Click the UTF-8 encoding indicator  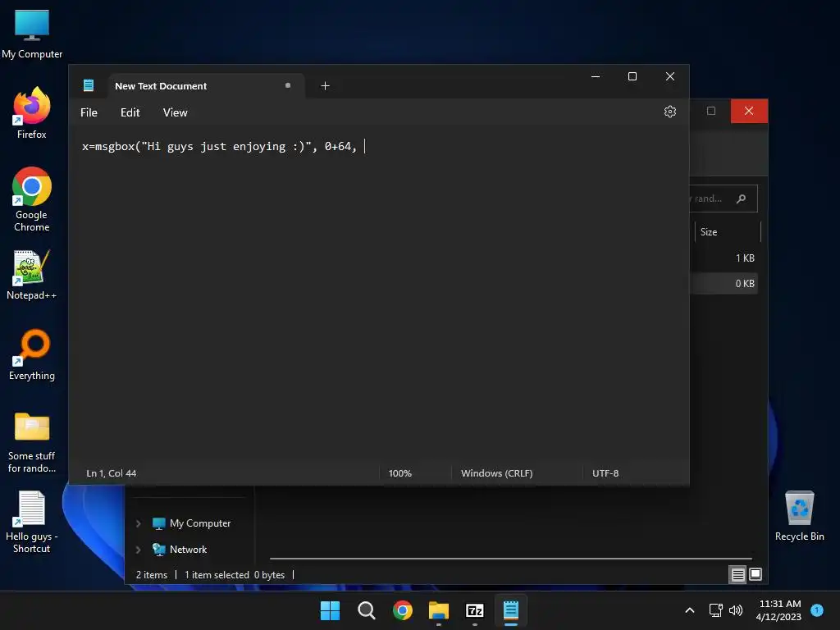click(x=605, y=473)
